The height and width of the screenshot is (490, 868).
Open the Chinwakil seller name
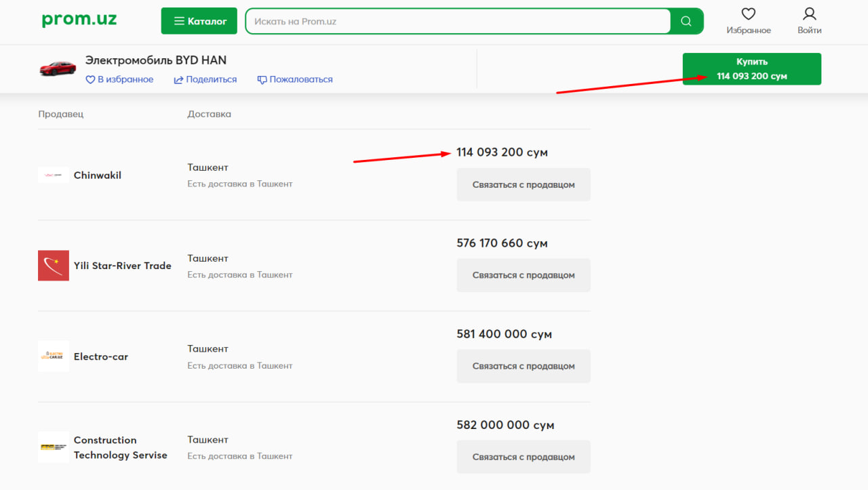coord(98,176)
